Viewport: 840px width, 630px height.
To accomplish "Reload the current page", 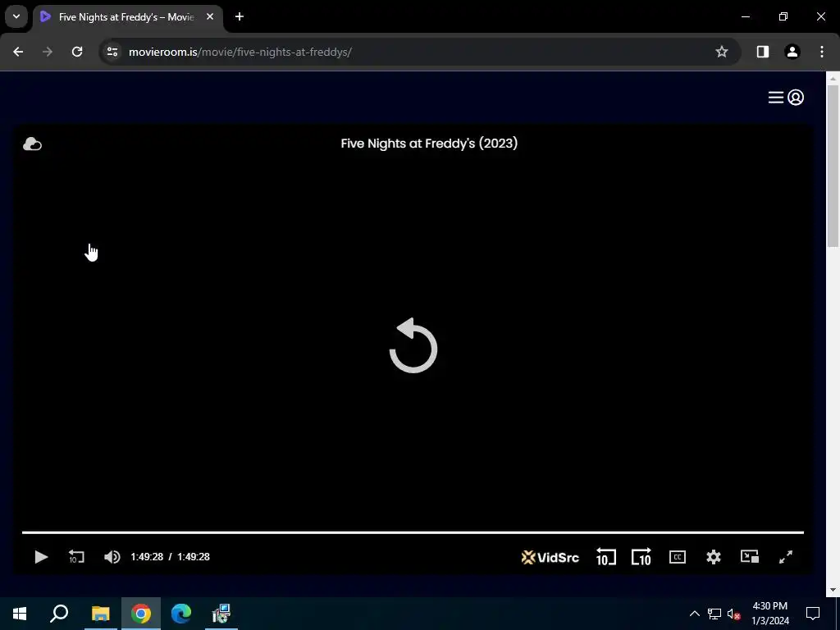I will click(x=77, y=52).
